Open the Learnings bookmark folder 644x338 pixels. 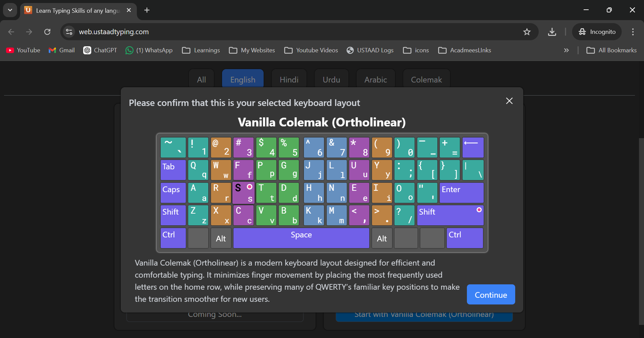tap(201, 50)
